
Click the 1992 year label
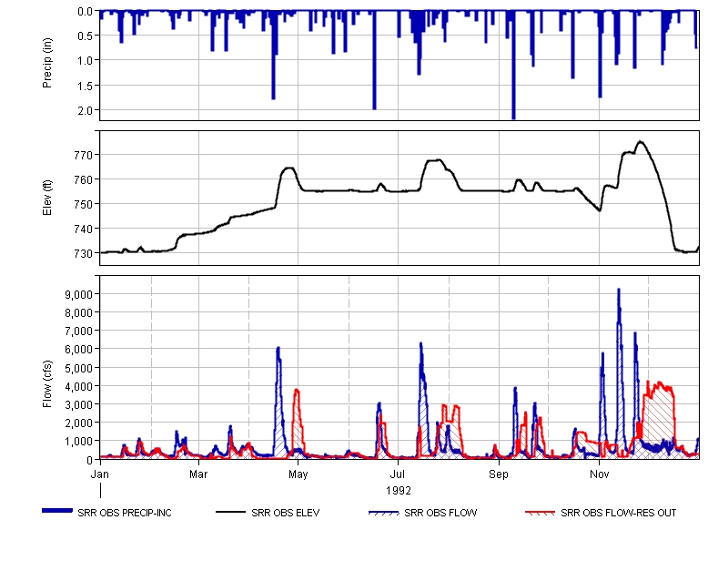point(399,491)
